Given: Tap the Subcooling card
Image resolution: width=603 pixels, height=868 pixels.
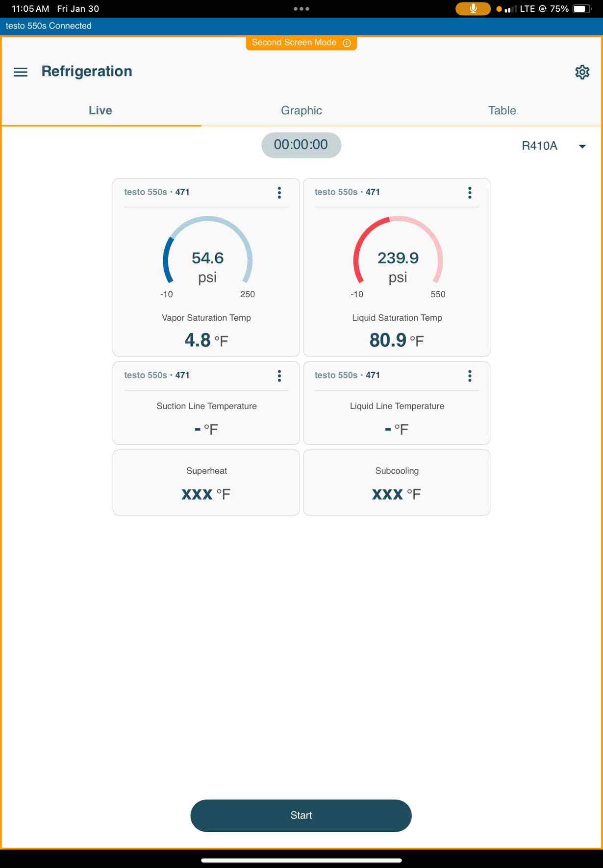Looking at the screenshot, I should point(397,483).
